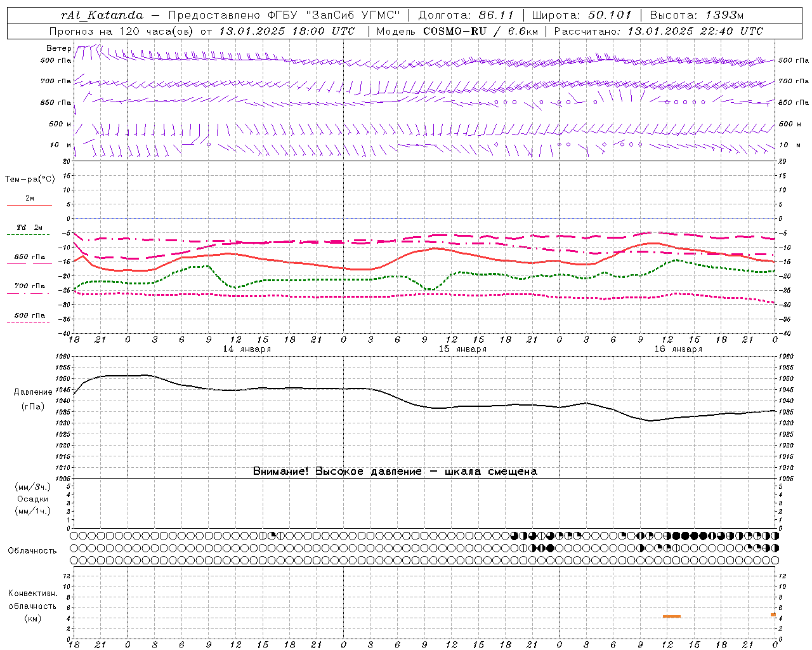This screenshot has width=812, height=650.
Task: Click the Долгота: 86.11 value
Action: (466, 15)
